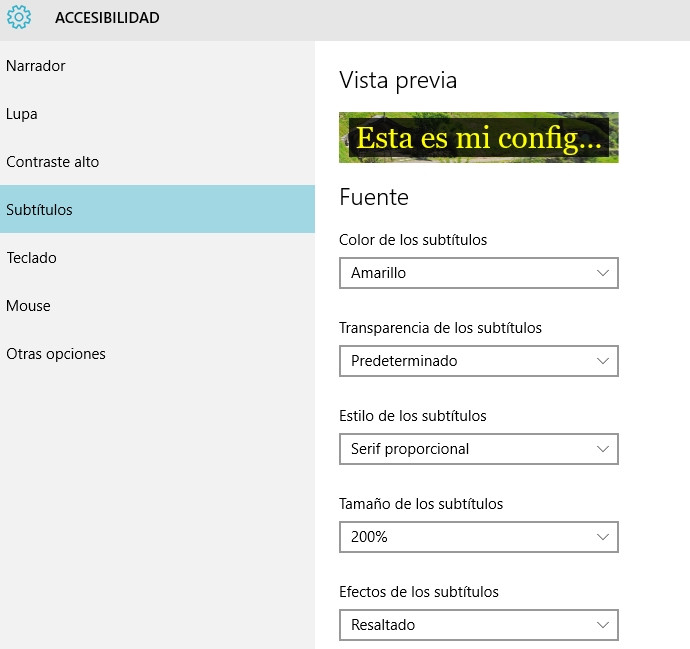Open Otras opciones section

coord(56,354)
